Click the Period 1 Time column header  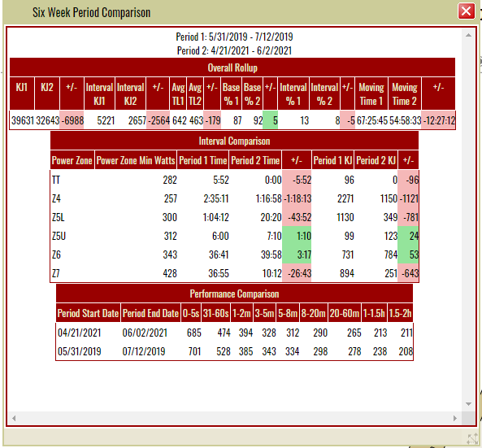click(x=203, y=160)
